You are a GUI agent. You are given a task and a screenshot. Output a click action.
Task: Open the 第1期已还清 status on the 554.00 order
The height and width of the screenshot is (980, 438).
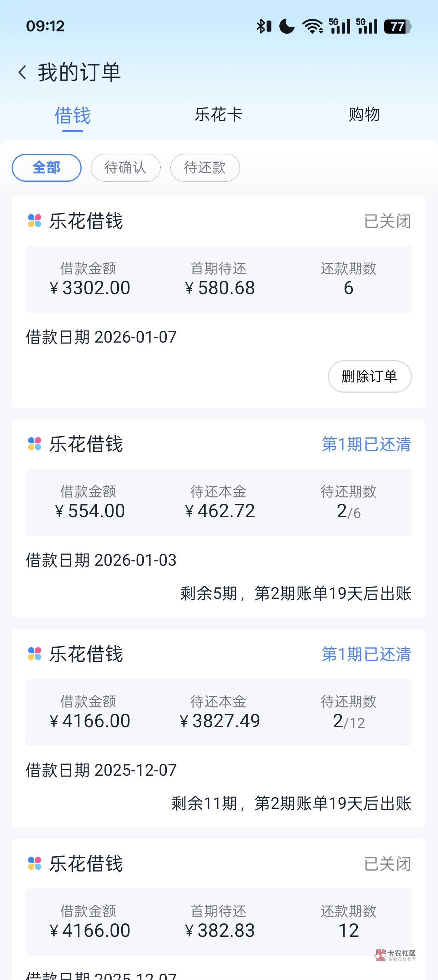(366, 444)
